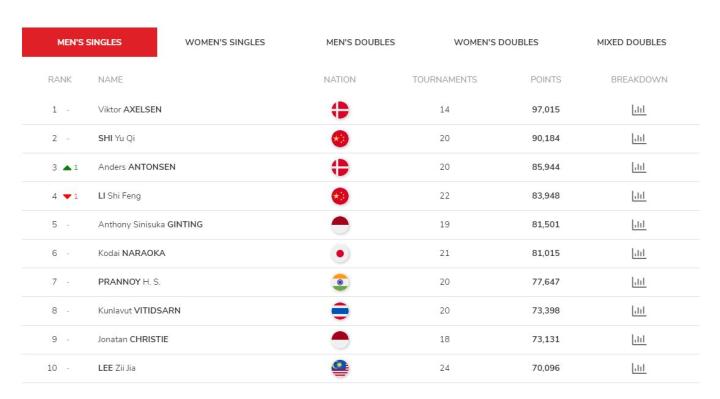Open Li Shi Feng's breakdown chart icon

[639, 196]
